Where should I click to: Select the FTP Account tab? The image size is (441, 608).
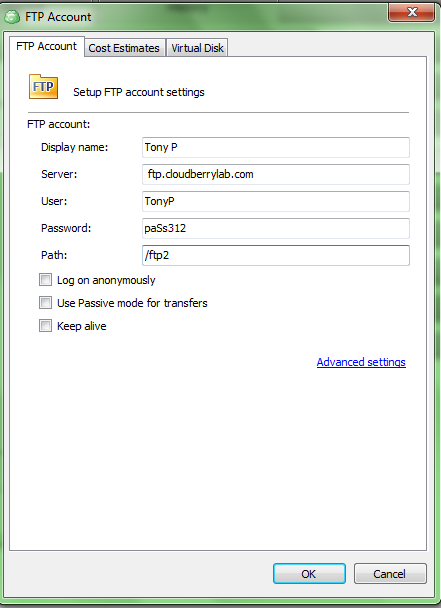47,46
